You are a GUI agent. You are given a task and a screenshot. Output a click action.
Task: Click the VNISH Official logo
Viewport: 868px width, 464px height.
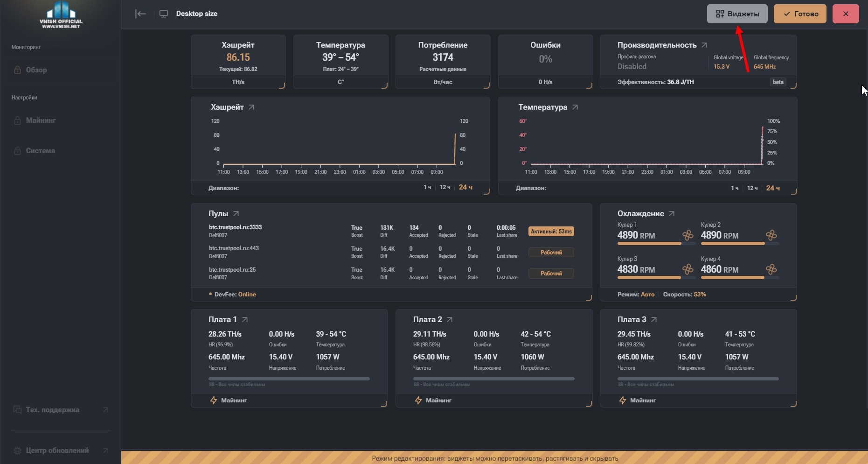[61, 15]
